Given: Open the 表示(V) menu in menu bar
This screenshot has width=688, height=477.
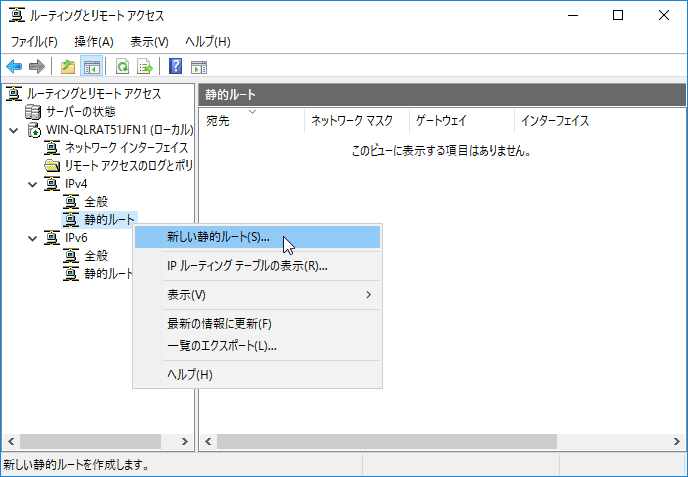Looking at the screenshot, I should pyautogui.click(x=149, y=42).
